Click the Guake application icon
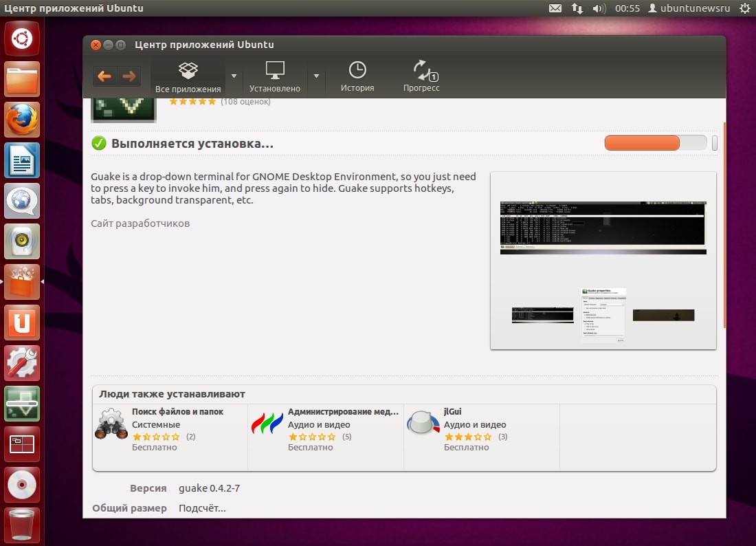 coord(124,110)
